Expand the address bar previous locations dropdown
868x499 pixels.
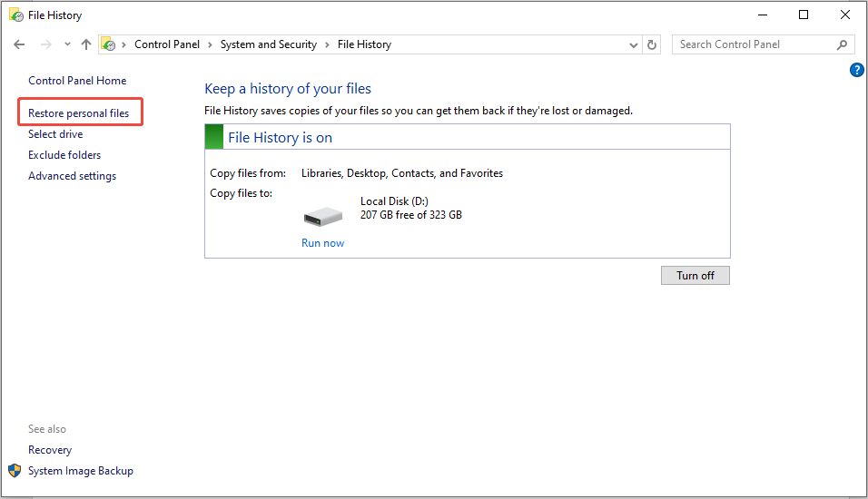(x=634, y=44)
